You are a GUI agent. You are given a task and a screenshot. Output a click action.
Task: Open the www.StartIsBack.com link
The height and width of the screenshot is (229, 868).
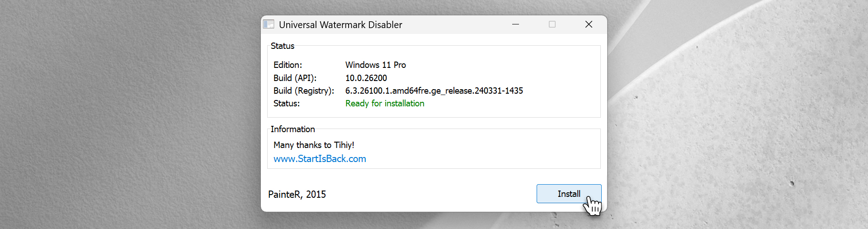(x=320, y=159)
